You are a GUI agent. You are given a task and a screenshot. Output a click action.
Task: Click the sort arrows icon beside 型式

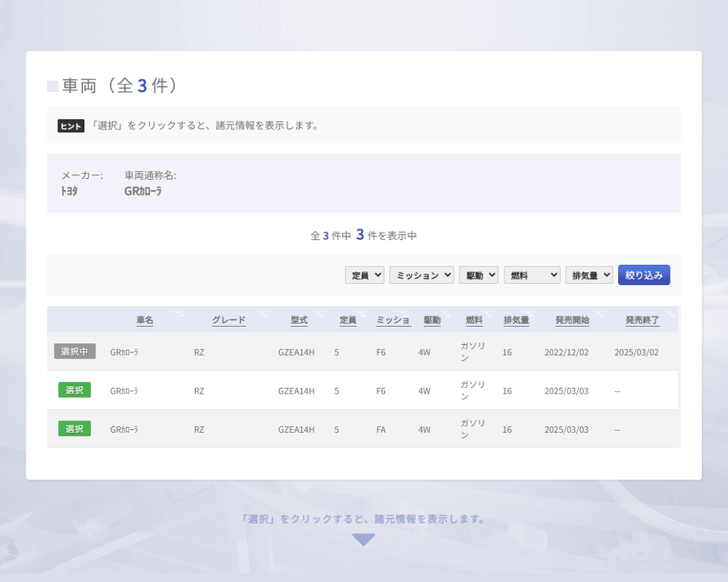(x=320, y=314)
